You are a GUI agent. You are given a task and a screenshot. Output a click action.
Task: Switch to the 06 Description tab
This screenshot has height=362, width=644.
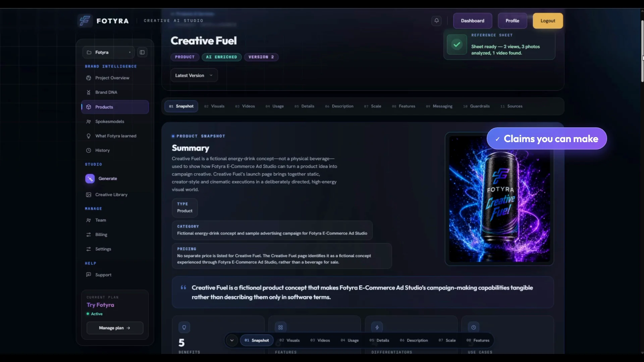pos(339,106)
